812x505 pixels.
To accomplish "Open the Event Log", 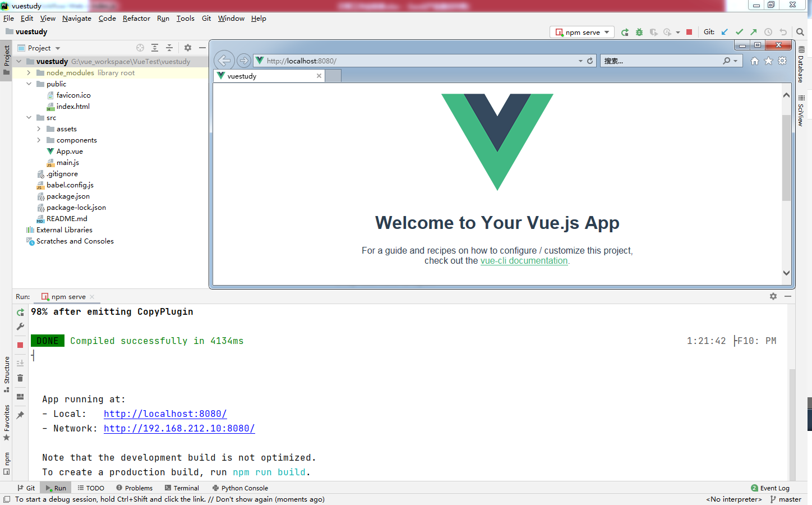I will (770, 488).
